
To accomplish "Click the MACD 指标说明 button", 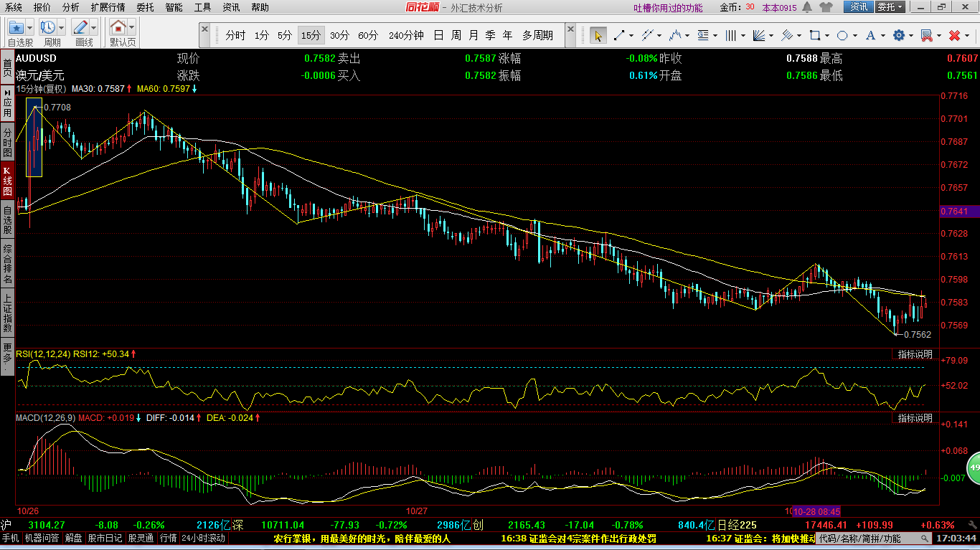I will coord(915,417).
